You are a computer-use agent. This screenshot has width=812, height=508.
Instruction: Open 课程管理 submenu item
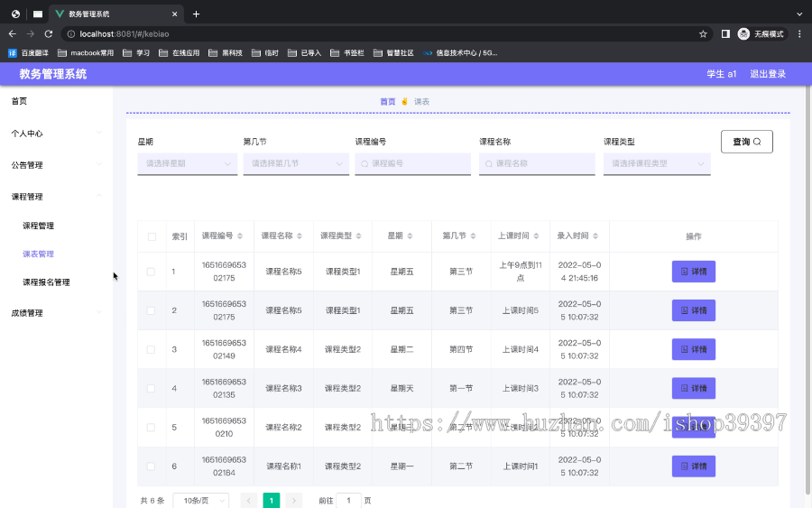coord(38,226)
